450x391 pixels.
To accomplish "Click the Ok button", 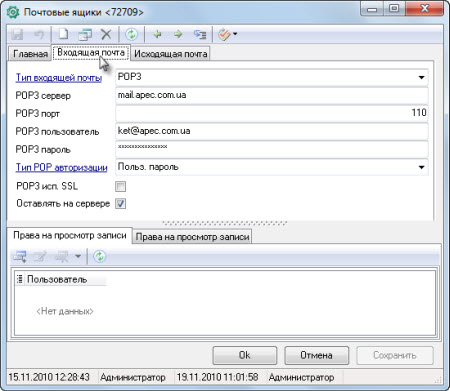I will pos(245,355).
